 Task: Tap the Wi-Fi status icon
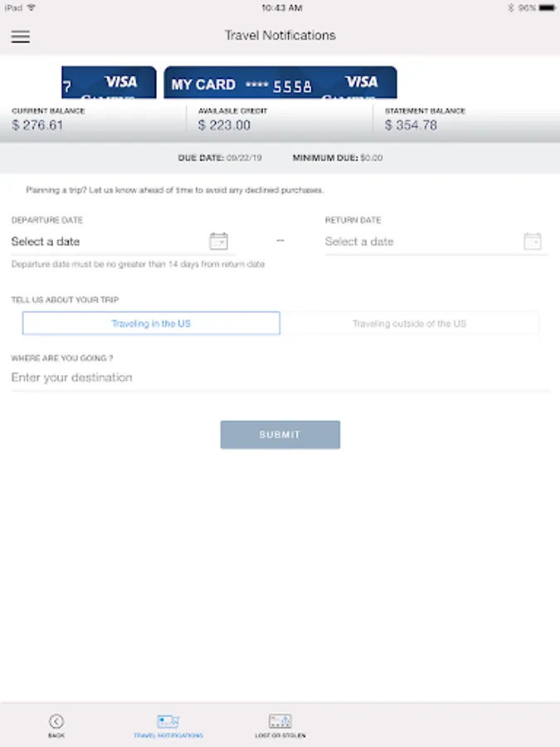(32, 7)
